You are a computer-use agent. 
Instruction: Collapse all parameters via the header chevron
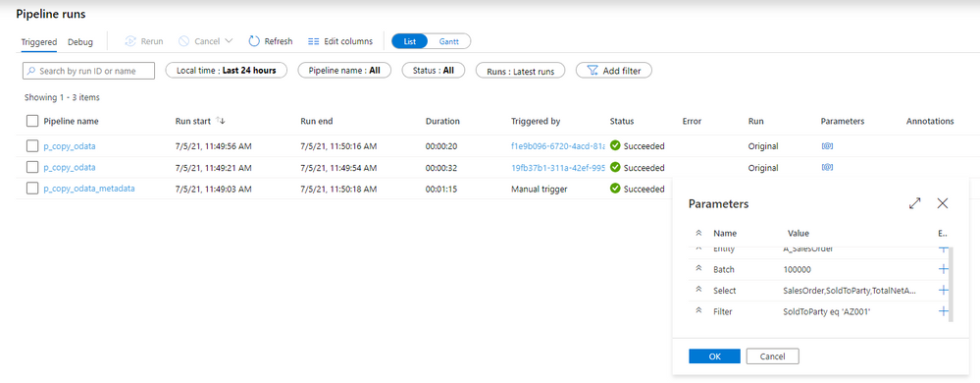pos(698,233)
